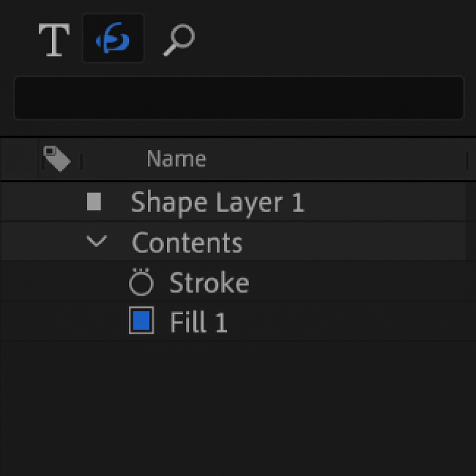
Task: Click empty panel area below Fill 1
Action: pyautogui.click(x=238, y=403)
